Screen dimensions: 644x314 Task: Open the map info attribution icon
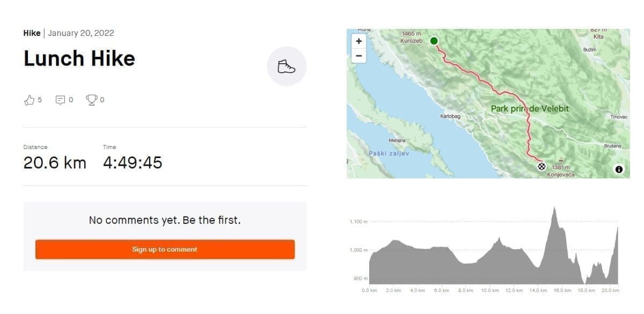(619, 169)
